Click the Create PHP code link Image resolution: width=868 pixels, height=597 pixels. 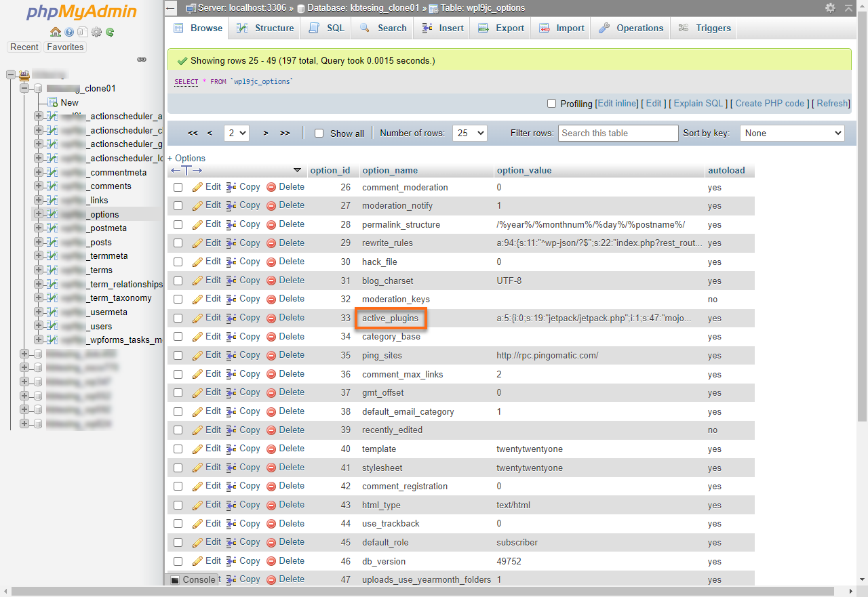click(769, 103)
